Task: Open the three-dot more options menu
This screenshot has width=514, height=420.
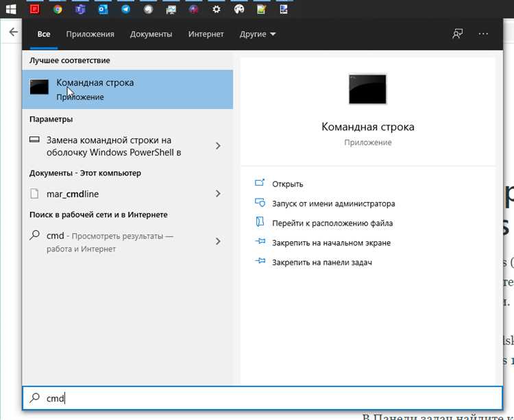Action: (x=484, y=34)
